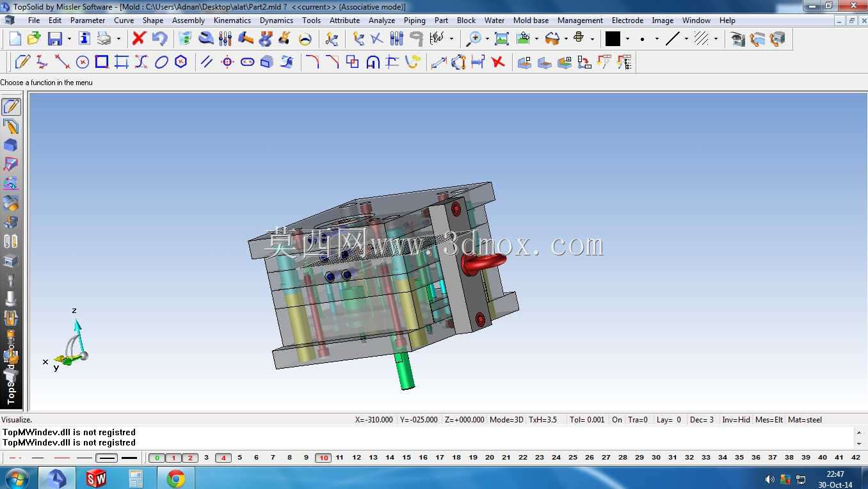Expand the dropdown arrow next to Save

tap(68, 38)
